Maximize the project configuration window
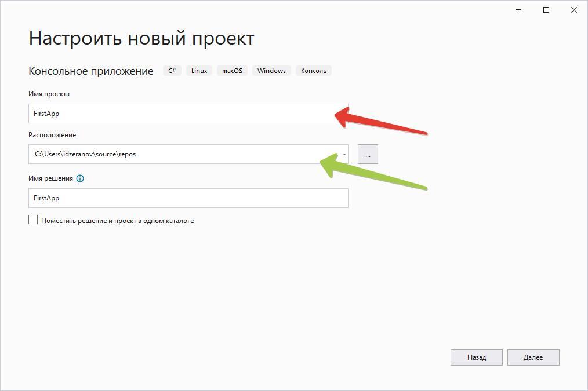This screenshot has width=588, height=391. point(546,10)
